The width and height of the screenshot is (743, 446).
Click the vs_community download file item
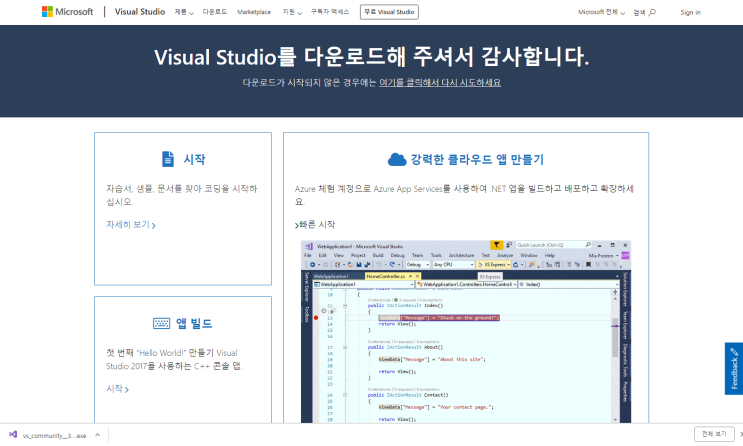54,435
